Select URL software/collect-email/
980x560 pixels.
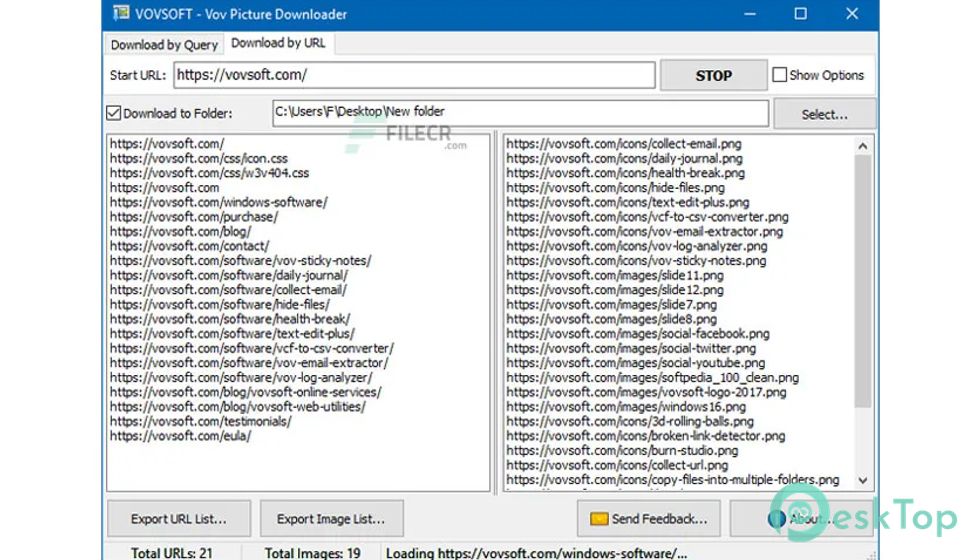(x=228, y=290)
